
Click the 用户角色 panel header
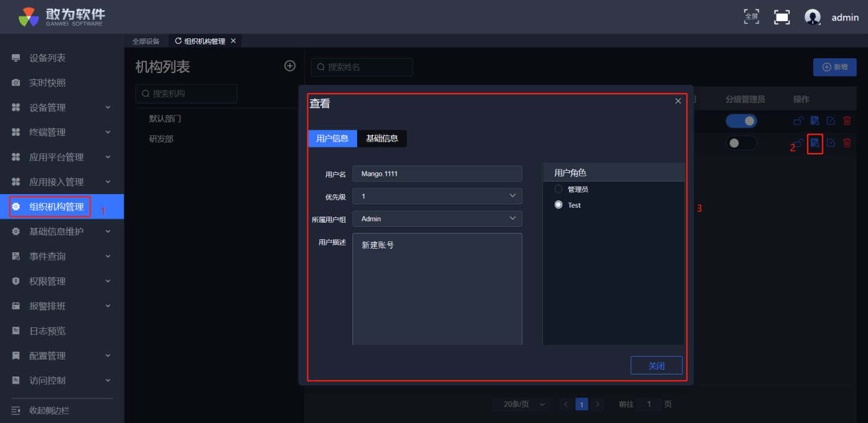[x=614, y=173]
